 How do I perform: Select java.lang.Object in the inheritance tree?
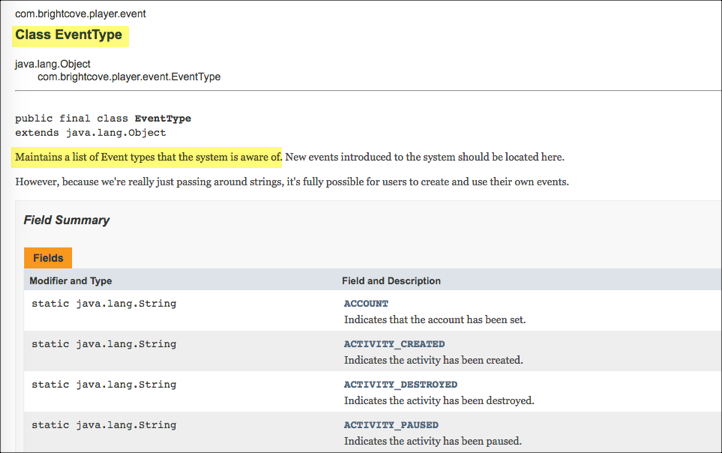point(53,64)
